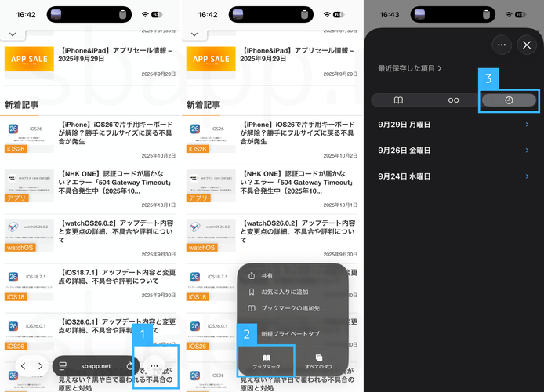Tap the forward arrow in Safari toolbar
Viewport: 544px width, 392px height.
coord(41,366)
